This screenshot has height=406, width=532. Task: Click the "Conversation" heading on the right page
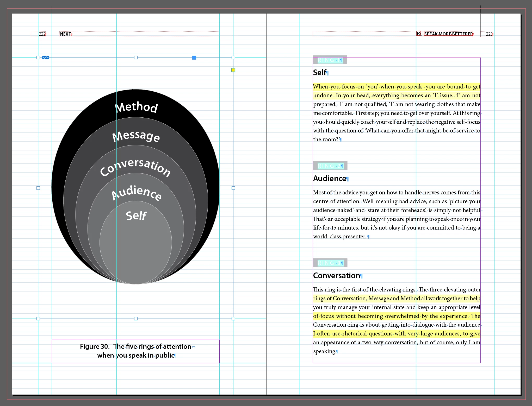(x=336, y=276)
